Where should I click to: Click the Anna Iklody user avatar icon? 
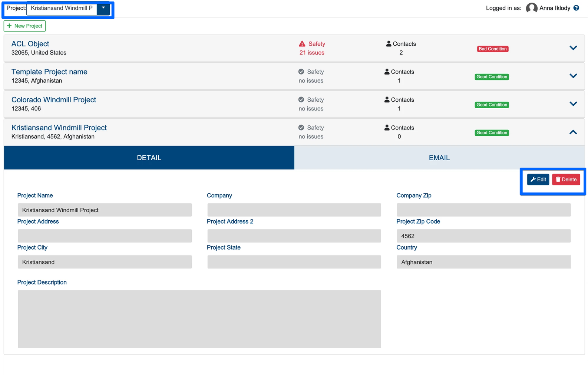pyautogui.click(x=532, y=8)
